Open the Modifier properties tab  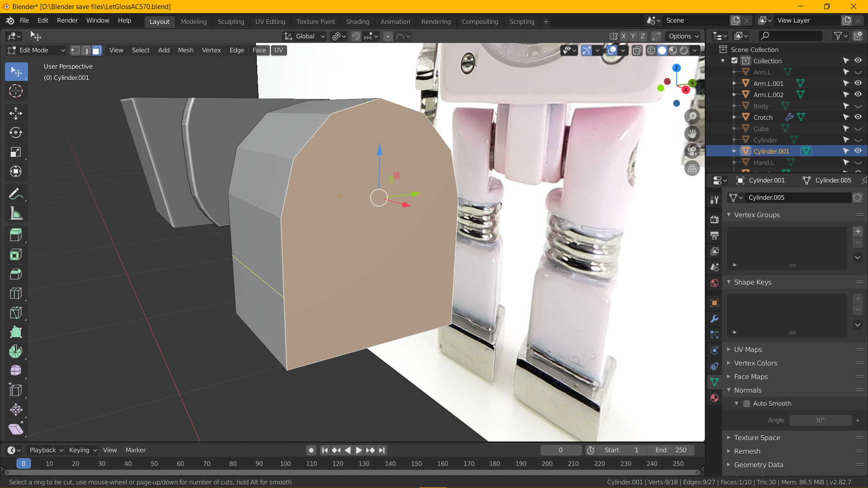714,319
